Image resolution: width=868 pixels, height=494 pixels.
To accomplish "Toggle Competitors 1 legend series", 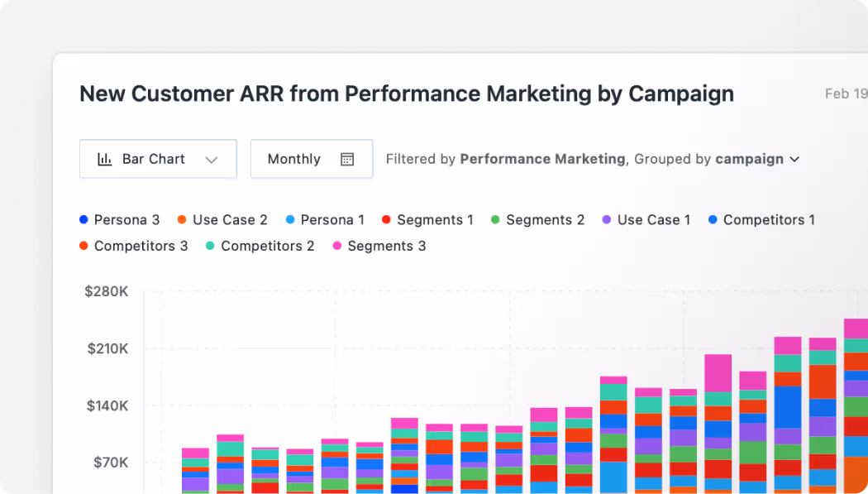I will 761,220.
